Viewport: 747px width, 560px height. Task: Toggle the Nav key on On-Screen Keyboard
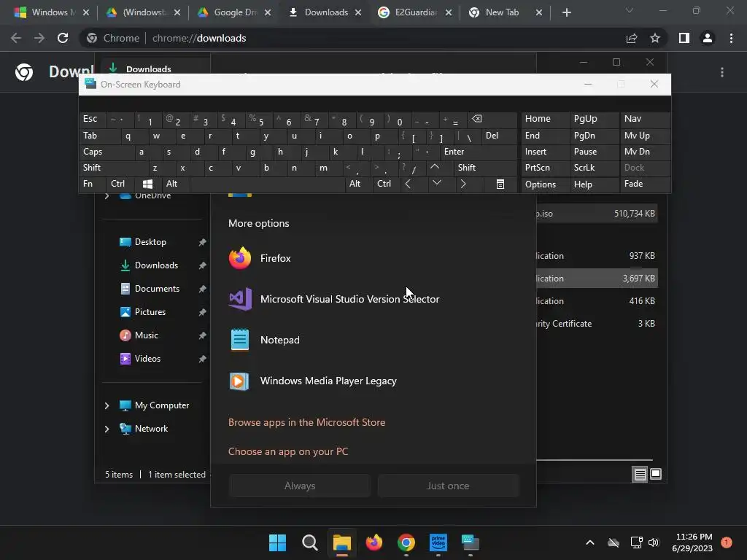coord(645,119)
